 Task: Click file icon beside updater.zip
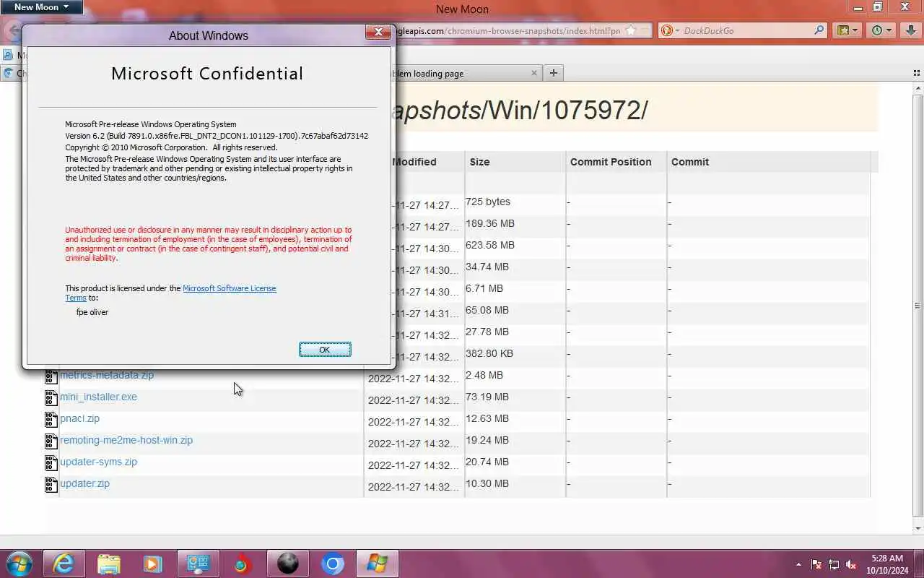[x=51, y=485]
